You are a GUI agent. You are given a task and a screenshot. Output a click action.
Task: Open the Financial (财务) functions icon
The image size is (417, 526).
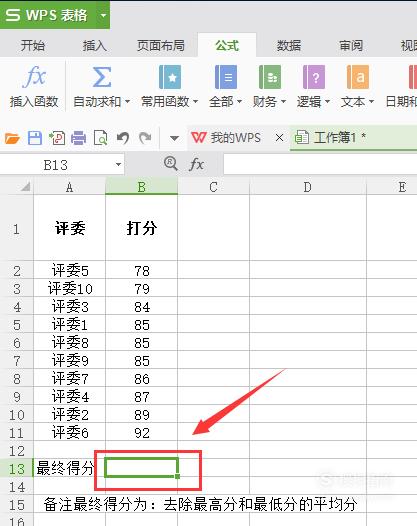pyautogui.click(x=270, y=77)
